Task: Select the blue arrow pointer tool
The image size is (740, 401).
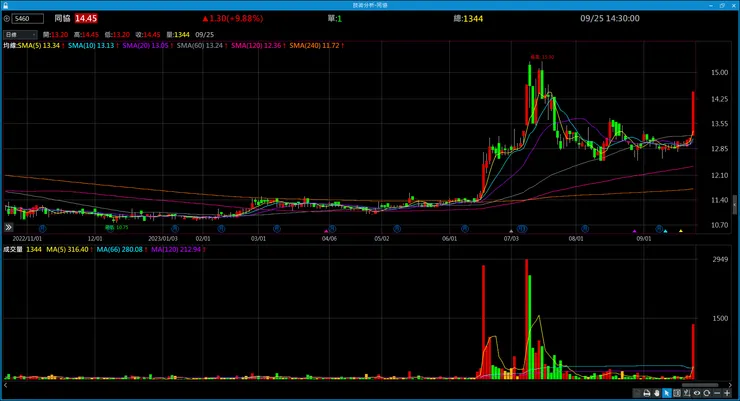Action: [667, 393]
